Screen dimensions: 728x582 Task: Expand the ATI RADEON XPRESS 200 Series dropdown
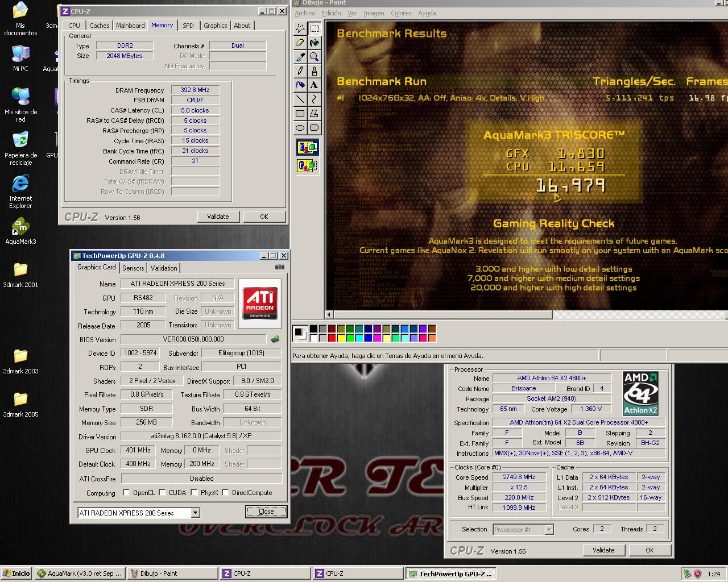tap(195, 513)
